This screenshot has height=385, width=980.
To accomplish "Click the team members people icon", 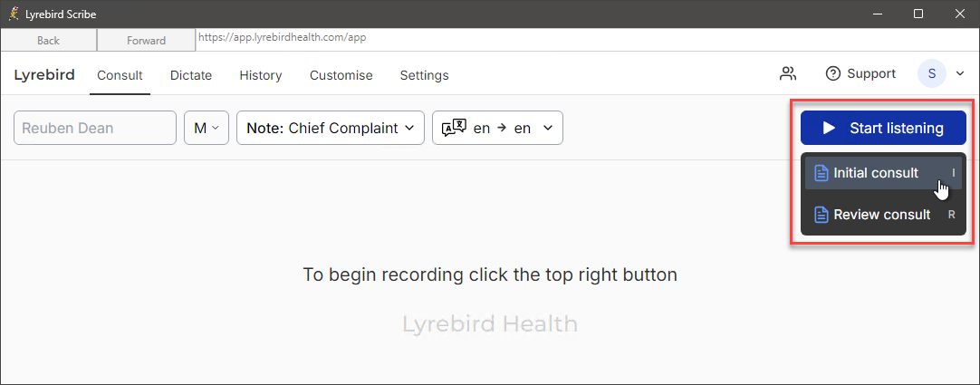I will pos(788,73).
